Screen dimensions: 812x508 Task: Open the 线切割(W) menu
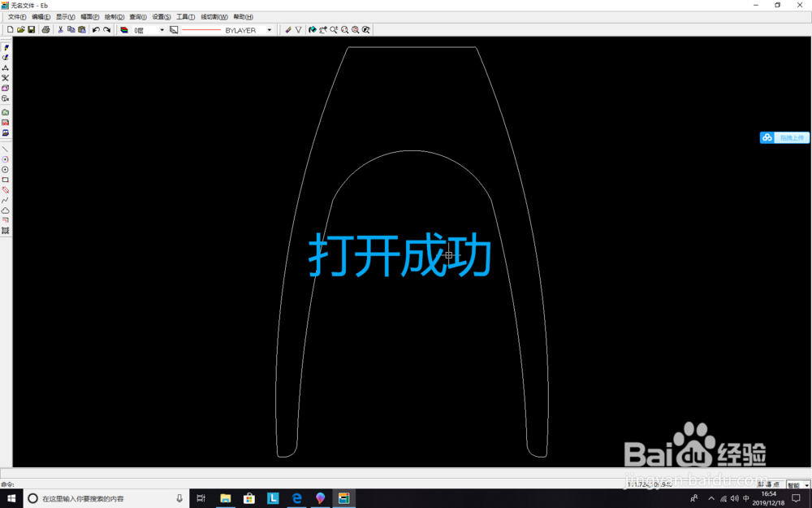214,17
